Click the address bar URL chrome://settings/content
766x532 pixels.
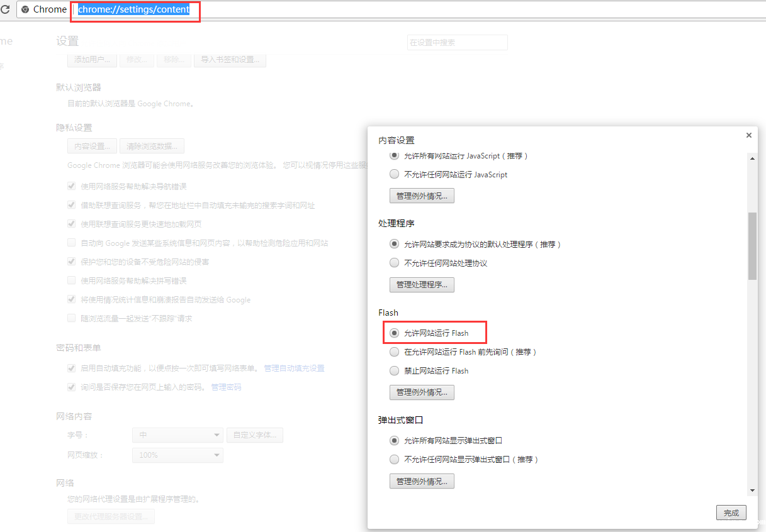coord(133,9)
